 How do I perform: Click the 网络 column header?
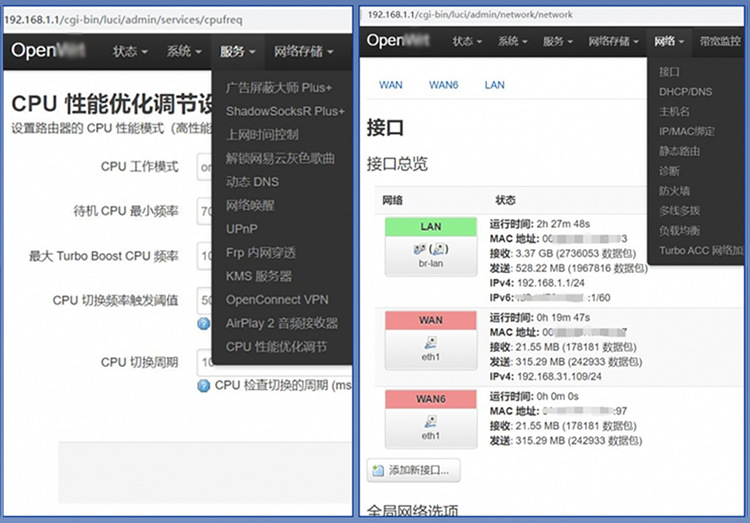pyautogui.click(x=392, y=200)
